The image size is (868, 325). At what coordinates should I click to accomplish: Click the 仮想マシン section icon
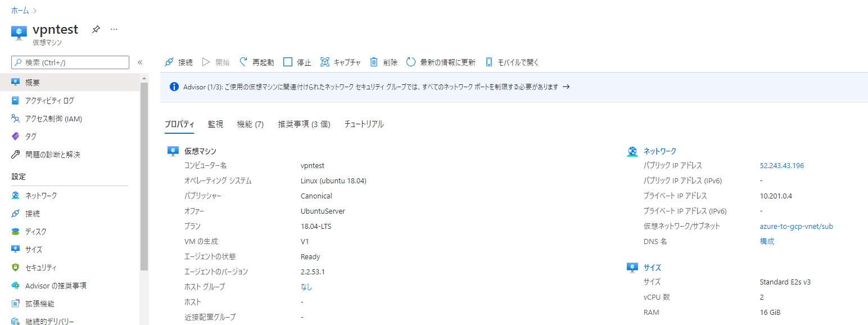click(x=173, y=151)
